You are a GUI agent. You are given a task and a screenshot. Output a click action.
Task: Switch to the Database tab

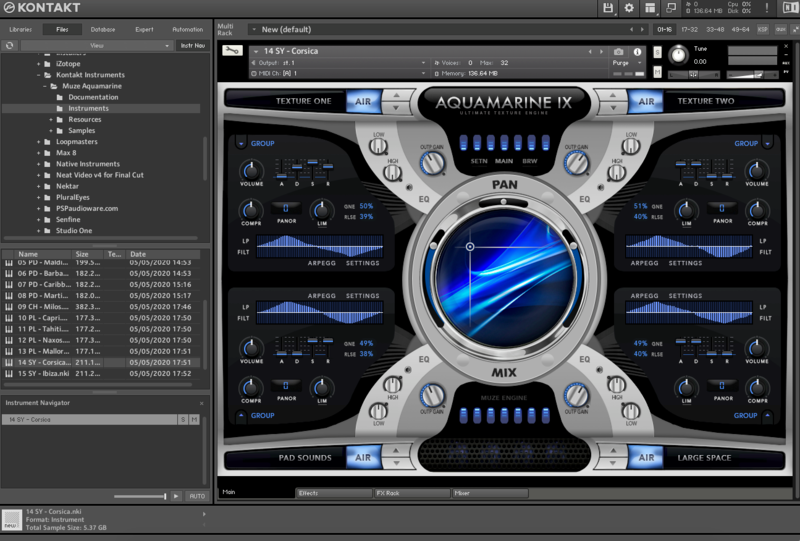tap(103, 30)
